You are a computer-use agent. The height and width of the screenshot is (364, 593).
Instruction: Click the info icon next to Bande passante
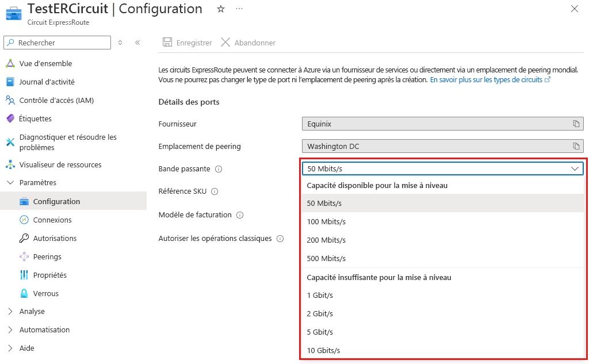pos(219,169)
